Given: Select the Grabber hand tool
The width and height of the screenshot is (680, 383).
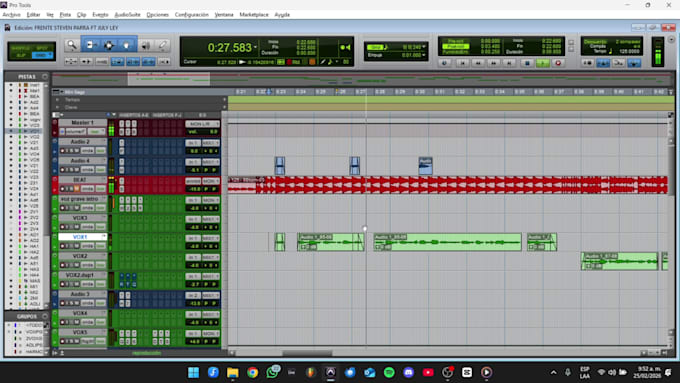Looking at the screenshot, I should pos(127,45).
